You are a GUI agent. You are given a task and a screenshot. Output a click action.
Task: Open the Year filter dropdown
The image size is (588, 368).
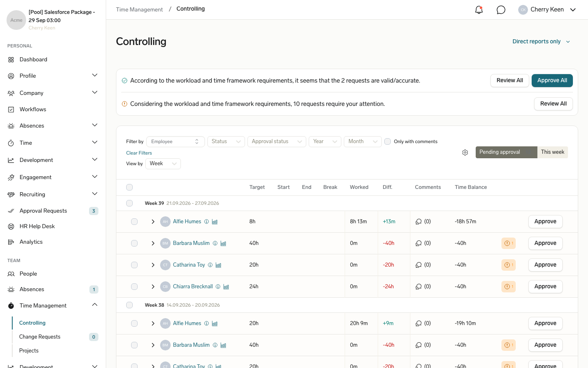(x=325, y=141)
